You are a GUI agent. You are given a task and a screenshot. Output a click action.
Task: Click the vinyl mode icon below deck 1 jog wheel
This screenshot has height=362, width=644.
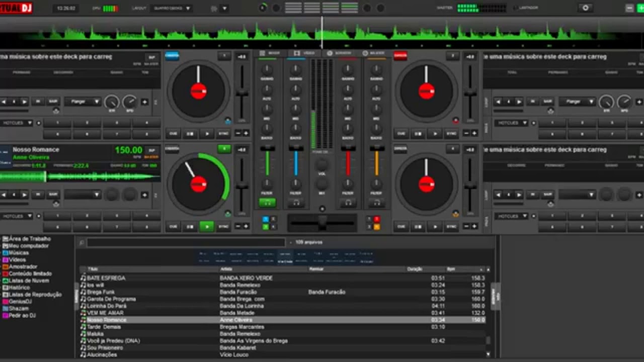coord(228,121)
